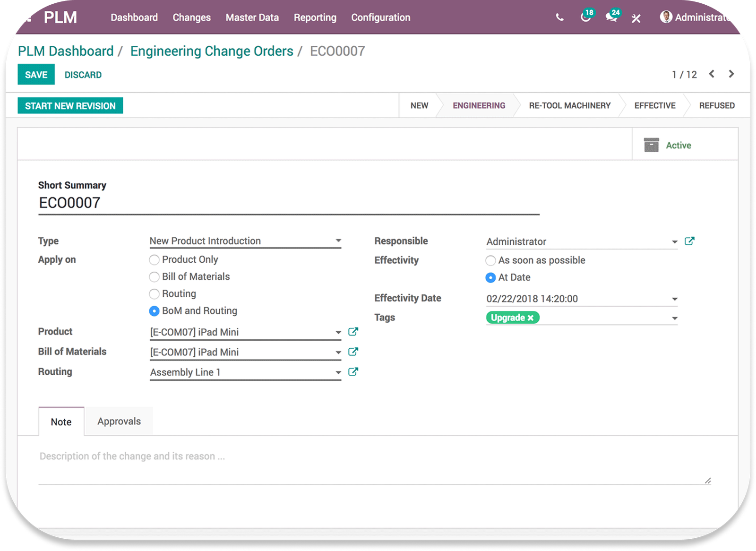Open external link for Responsible Administrator
This screenshot has height=551, width=756.
689,241
